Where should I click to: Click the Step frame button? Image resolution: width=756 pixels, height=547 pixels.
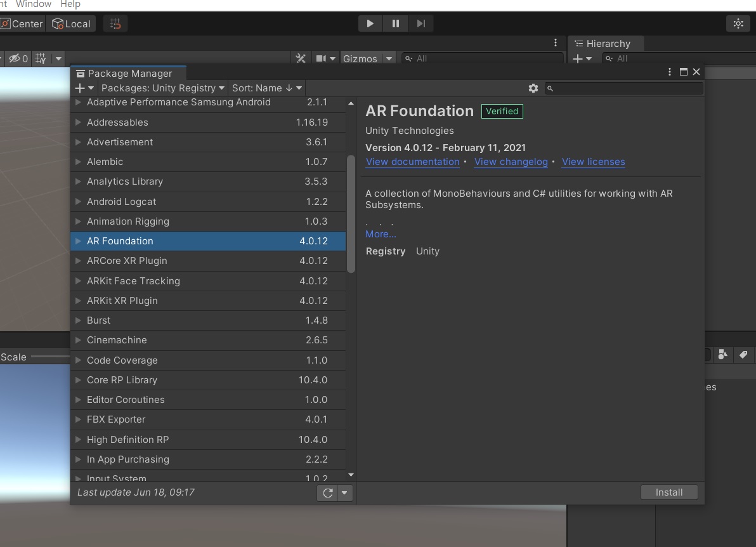[421, 23]
